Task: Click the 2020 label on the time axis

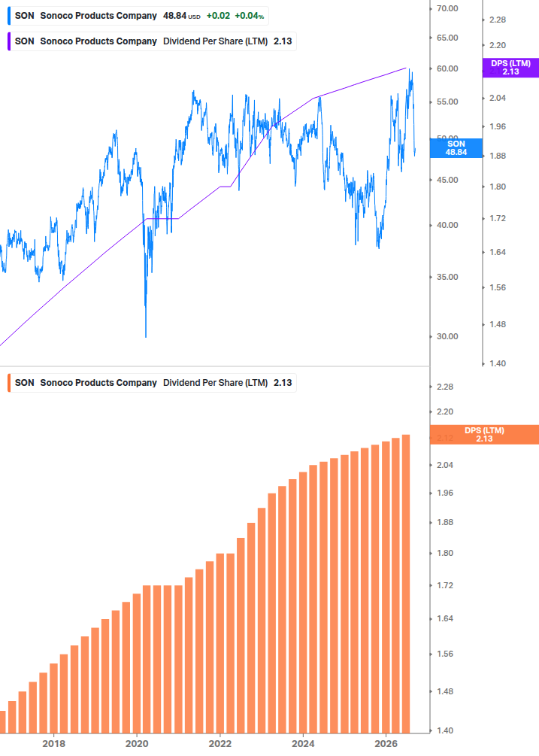Action: (x=137, y=743)
